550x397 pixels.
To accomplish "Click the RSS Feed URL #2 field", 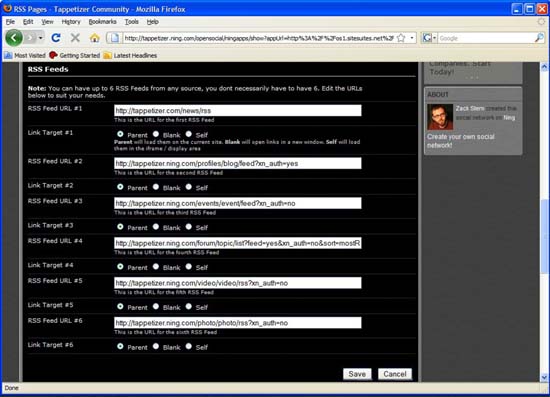I will click(237, 163).
